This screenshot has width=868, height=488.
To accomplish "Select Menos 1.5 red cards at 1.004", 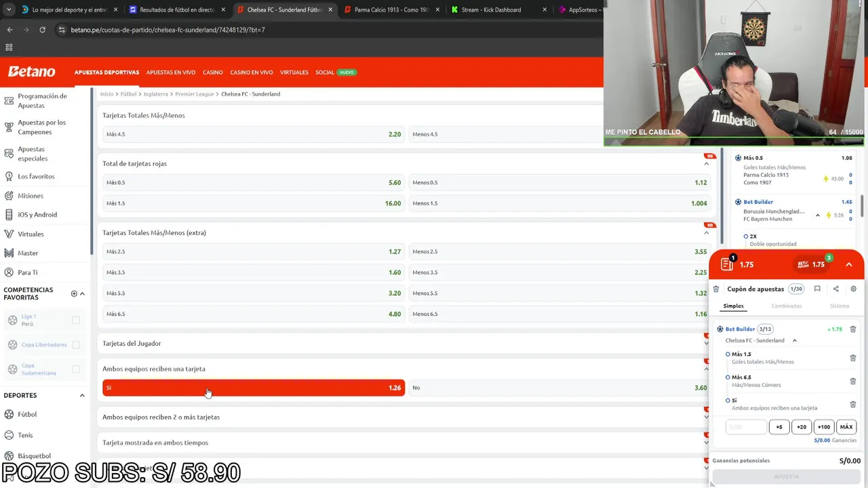I will (x=559, y=203).
